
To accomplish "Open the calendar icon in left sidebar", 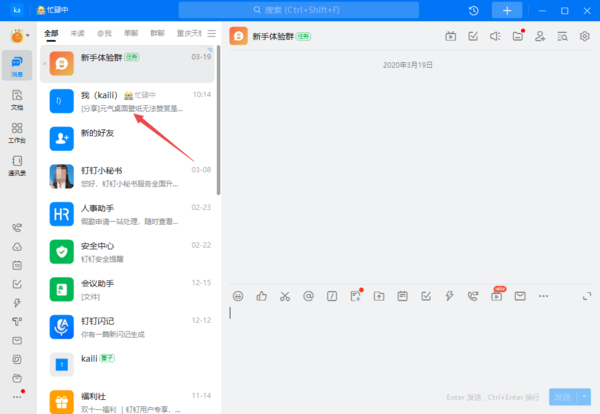I will point(17,265).
